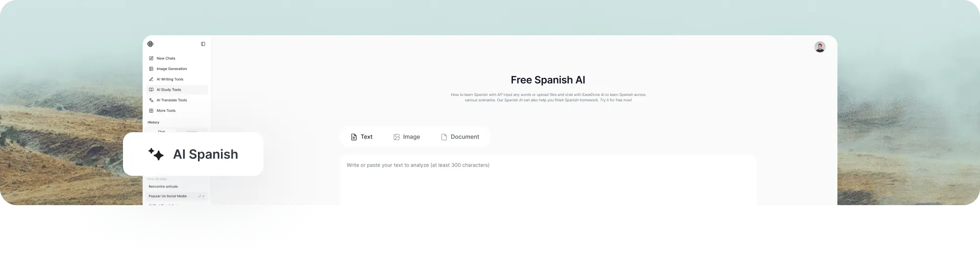Switch to the Image input tab
The height and width of the screenshot is (259, 980).
click(x=407, y=137)
